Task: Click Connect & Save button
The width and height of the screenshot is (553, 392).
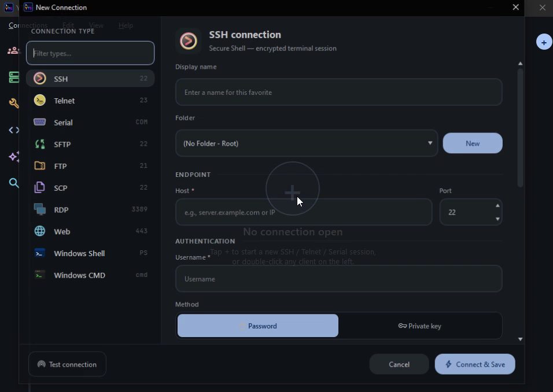Action: click(x=475, y=364)
